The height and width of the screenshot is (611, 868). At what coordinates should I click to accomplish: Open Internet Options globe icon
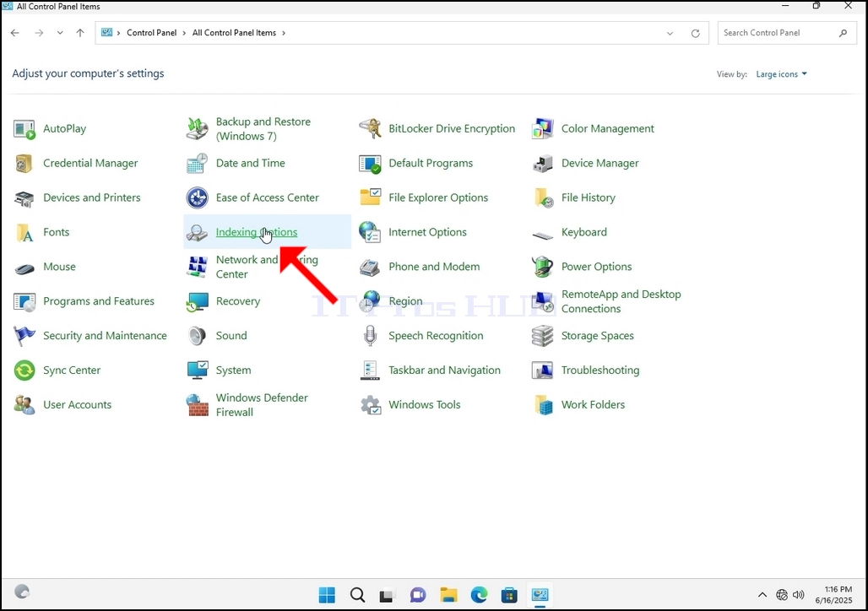pos(370,232)
